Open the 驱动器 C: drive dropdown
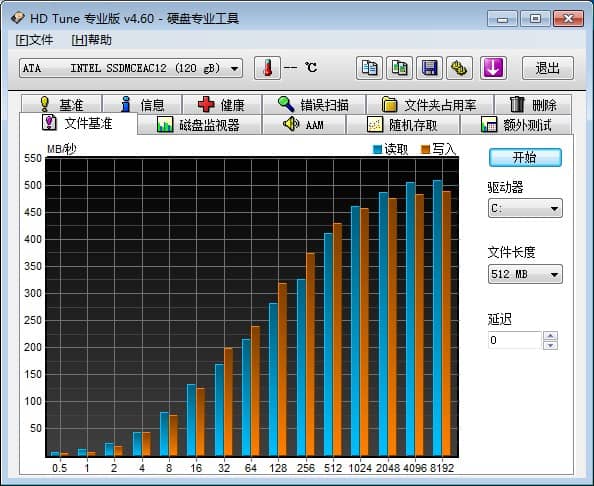Viewport: 594px width, 486px height. click(x=525, y=208)
